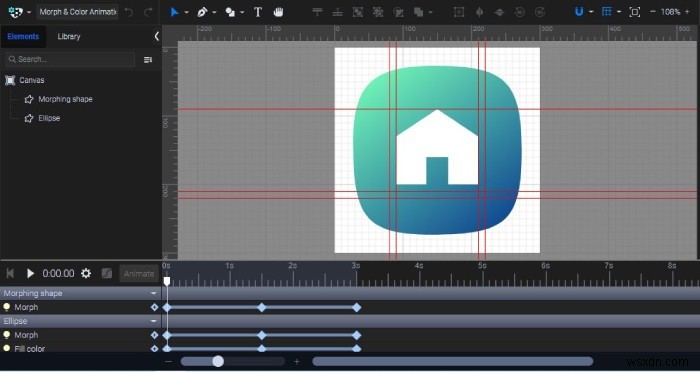Click the overlapping squares boolean operations icon

(x=419, y=12)
